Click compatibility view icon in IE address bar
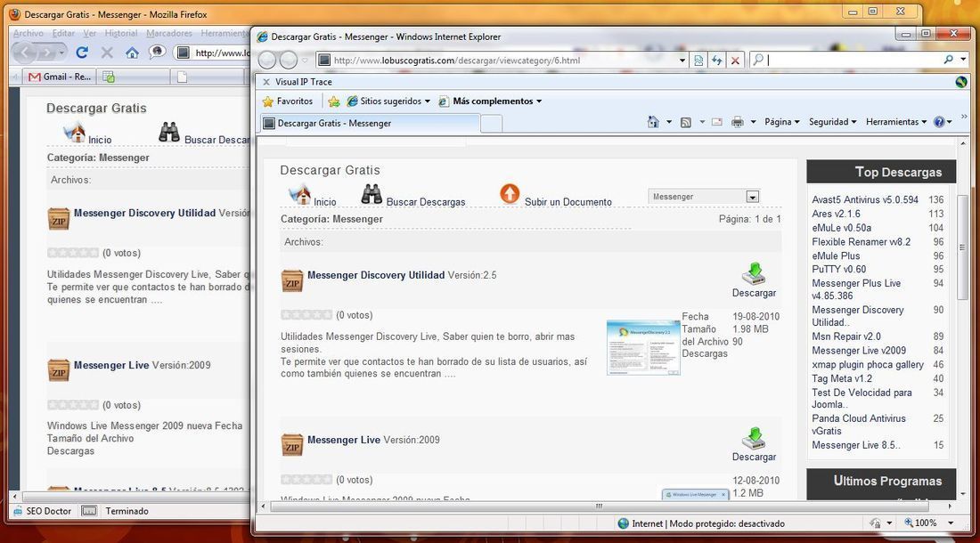This screenshot has width=980, height=543. [698, 60]
